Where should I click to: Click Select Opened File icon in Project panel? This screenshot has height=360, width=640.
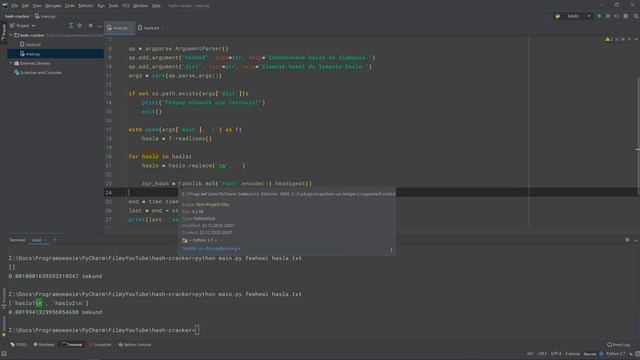(80, 26)
